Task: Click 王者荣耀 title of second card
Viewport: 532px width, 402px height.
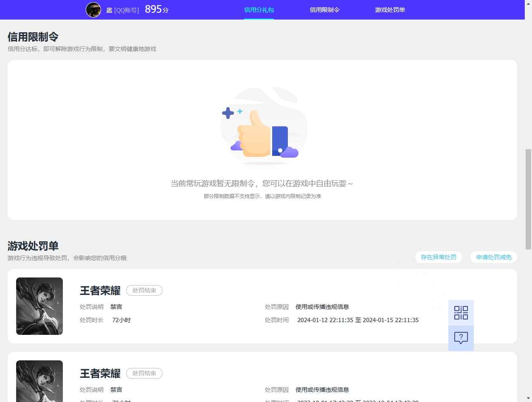Action: (x=100, y=374)
